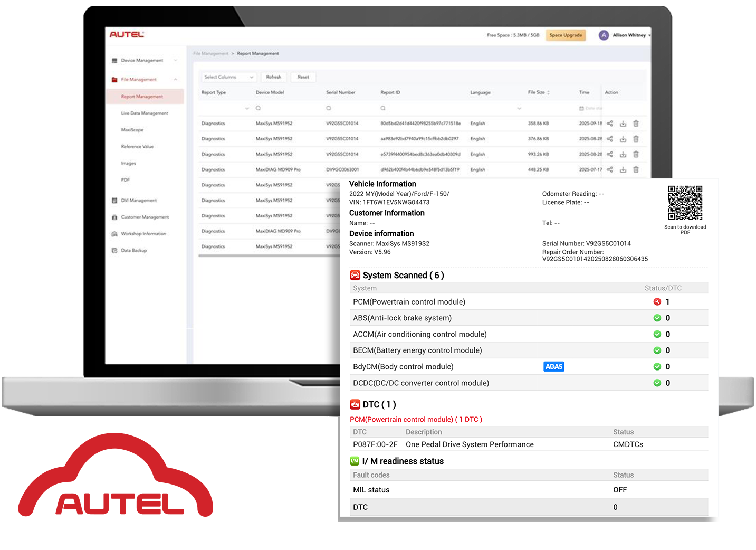The image size is (756, 550).
Task: Sort the table by File Size
Action: click(549, 92)
